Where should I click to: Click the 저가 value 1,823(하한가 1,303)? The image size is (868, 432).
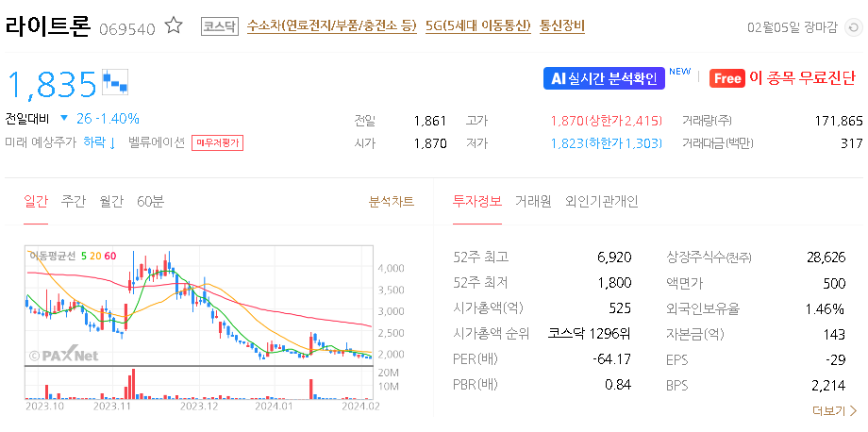pos(607,143)
